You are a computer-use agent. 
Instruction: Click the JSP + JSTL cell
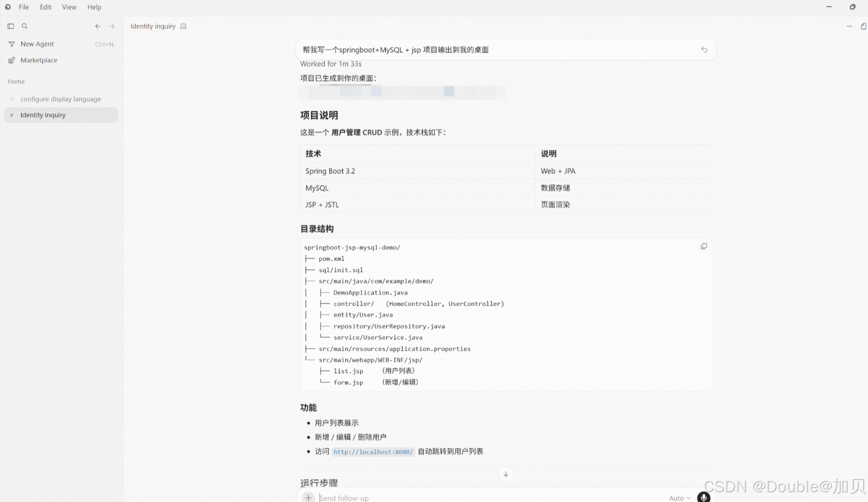(418, 205)
